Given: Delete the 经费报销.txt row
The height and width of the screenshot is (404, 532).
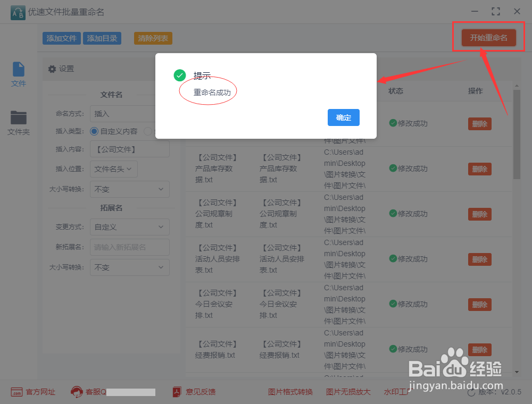Looking at the screenshot, I should click(480, 349).
